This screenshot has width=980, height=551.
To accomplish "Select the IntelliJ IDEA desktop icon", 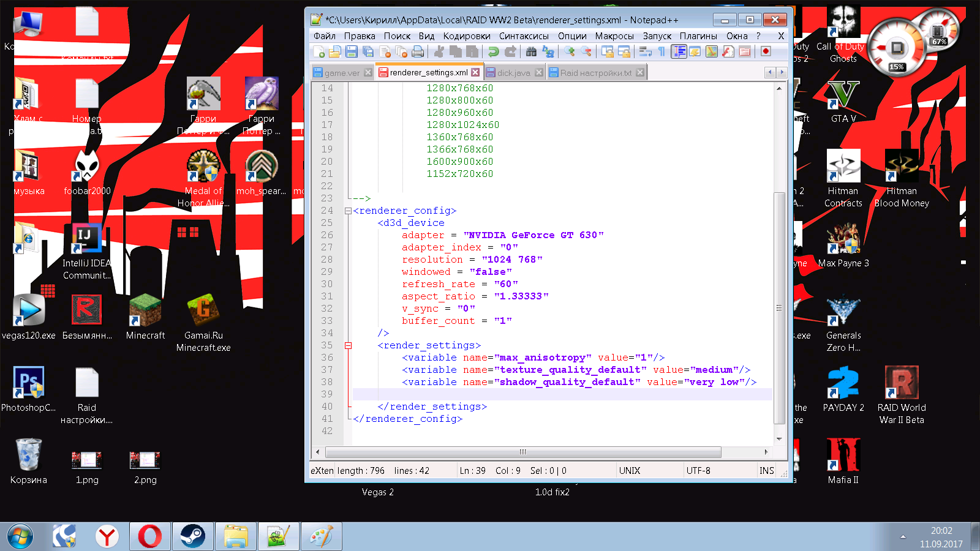I will click(x=86, y=251).
